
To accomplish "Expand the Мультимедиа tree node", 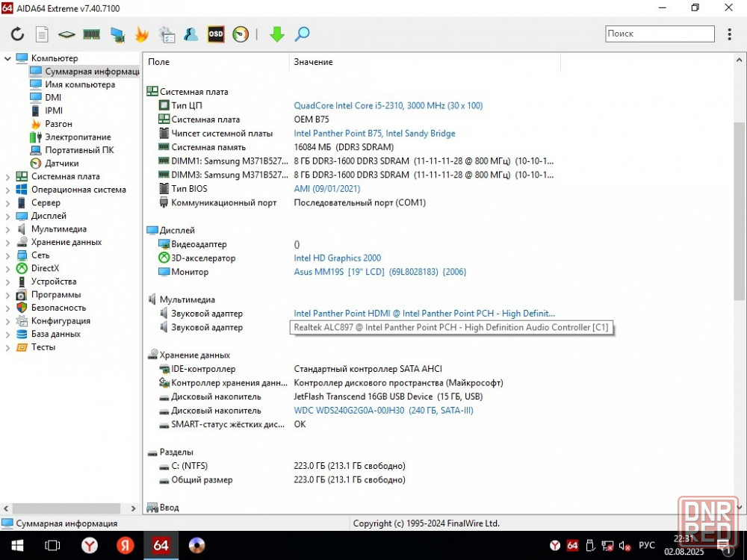I will tap(7, 229).
